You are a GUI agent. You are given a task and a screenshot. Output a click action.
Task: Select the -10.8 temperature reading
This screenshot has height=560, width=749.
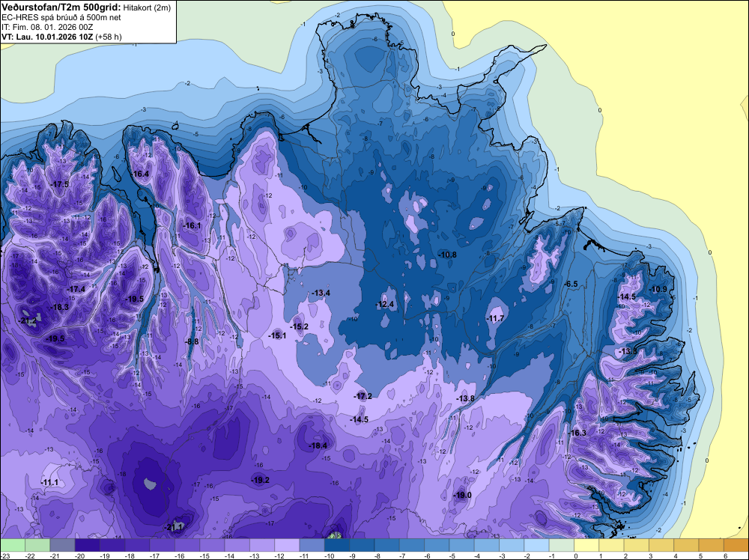pos(447,255)
